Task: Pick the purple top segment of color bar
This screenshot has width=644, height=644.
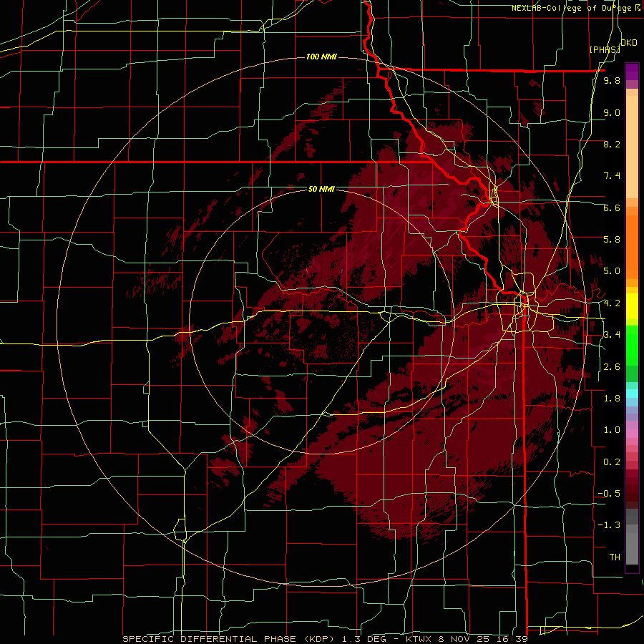Action: click(632, 72)
